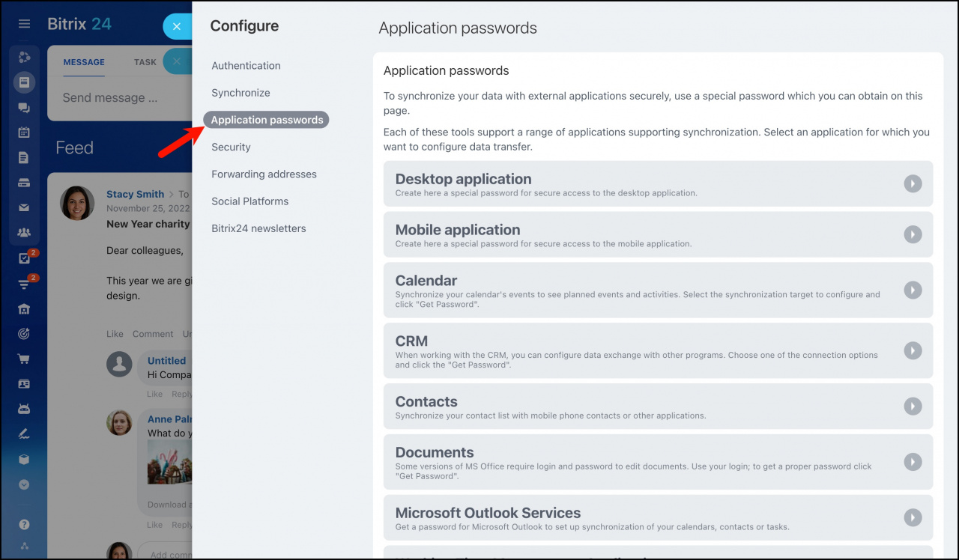Open the contact card icon in sidebar
Viewport: 959px width, 560px height.
click(24, 384)
